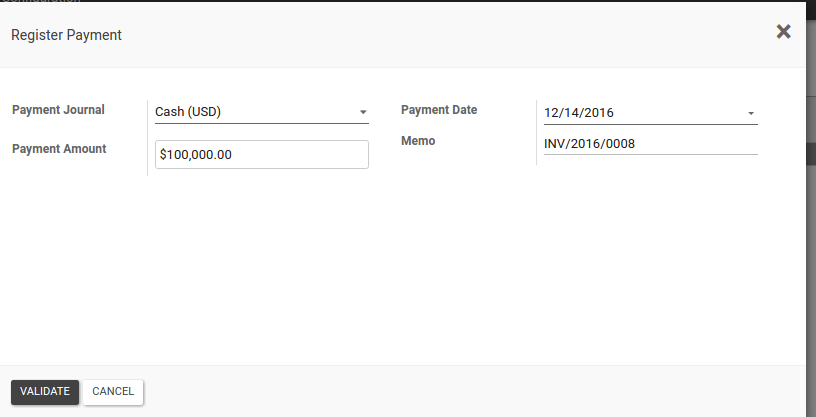Expand the Payment Date picker arrow
The width and height of the screenshot is (816, 417).
(x=751, y=113)
